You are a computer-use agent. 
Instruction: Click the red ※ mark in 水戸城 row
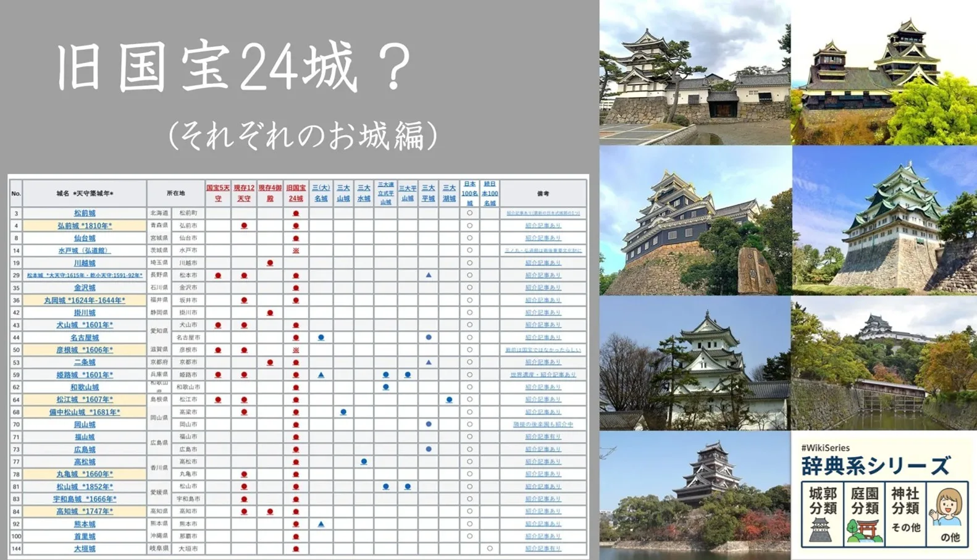[296, 250]
